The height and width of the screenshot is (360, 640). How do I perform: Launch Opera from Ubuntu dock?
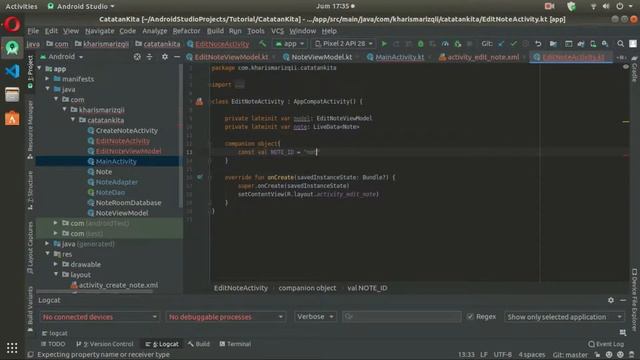pos(12,24)
